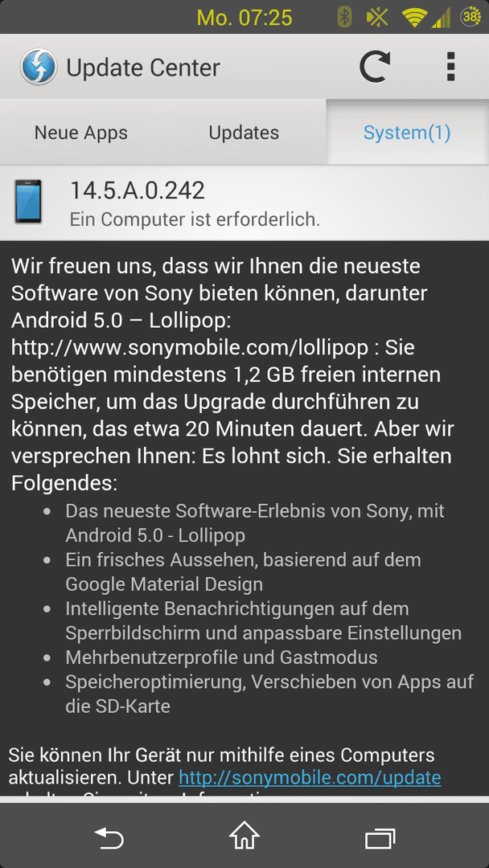This screenshot has height=868, width=489.
Task: Tap the battery level indicator icon
Action: pos(471,17)
